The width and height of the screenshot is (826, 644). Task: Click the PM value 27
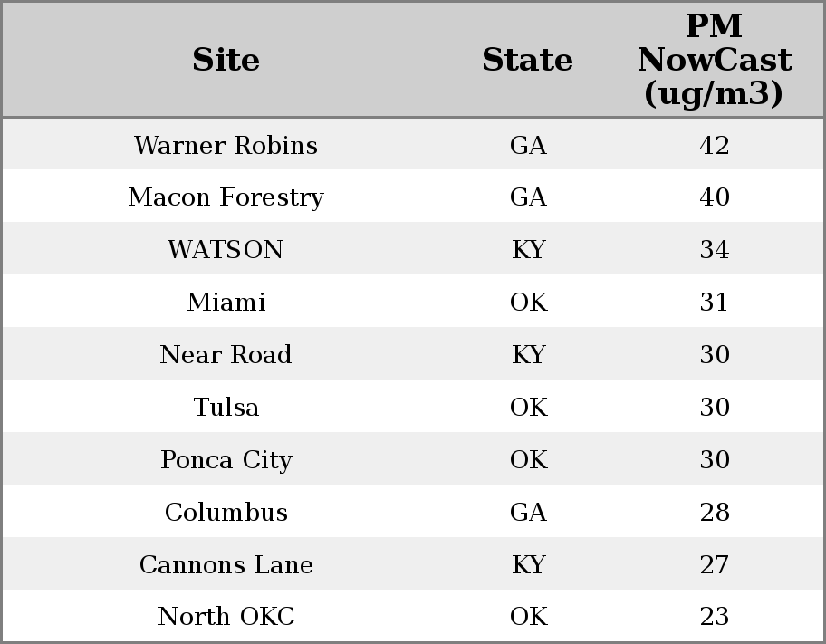(714, 565)
